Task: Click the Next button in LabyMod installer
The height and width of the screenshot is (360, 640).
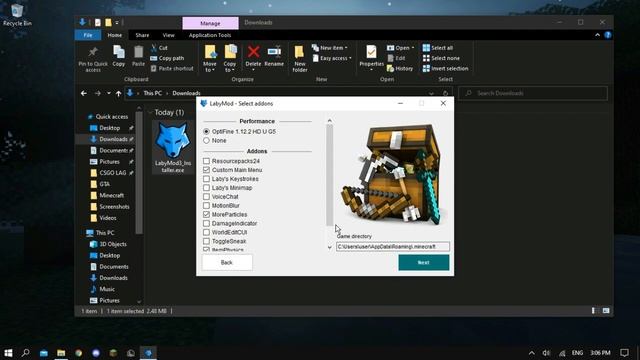Action: [x=424, y=262]
